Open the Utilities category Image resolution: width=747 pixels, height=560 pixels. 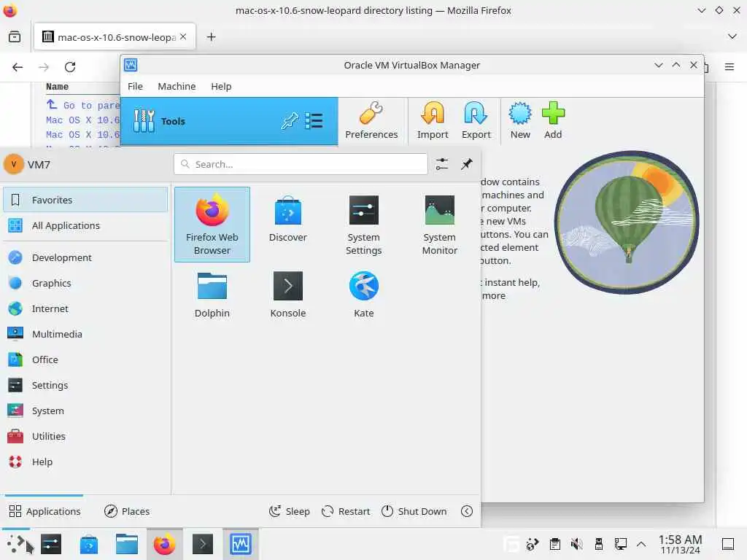(86, 436)
